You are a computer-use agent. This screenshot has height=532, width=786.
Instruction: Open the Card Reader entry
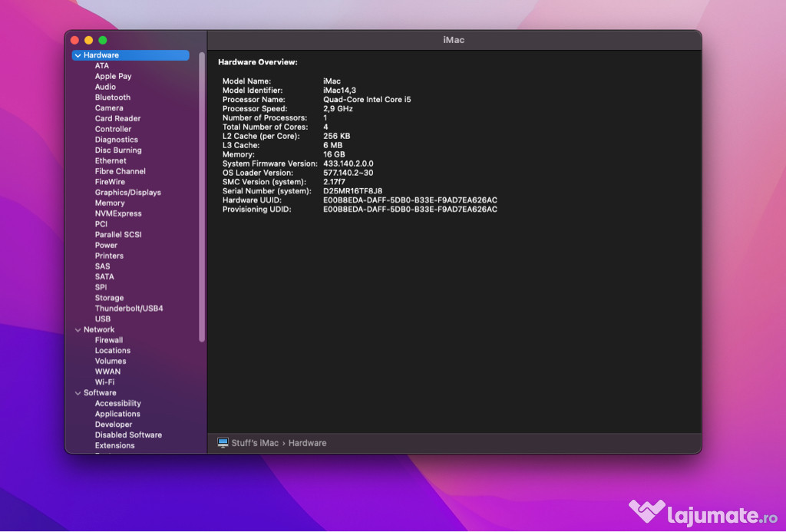coord(117,118)
